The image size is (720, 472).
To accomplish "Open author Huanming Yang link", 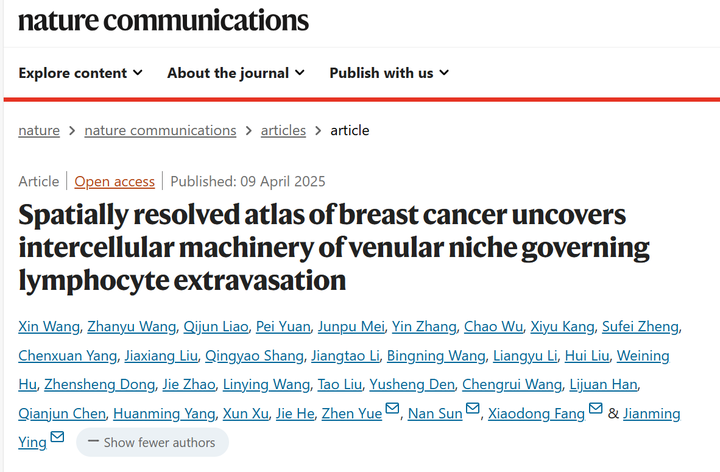I will tap(162, 413).
